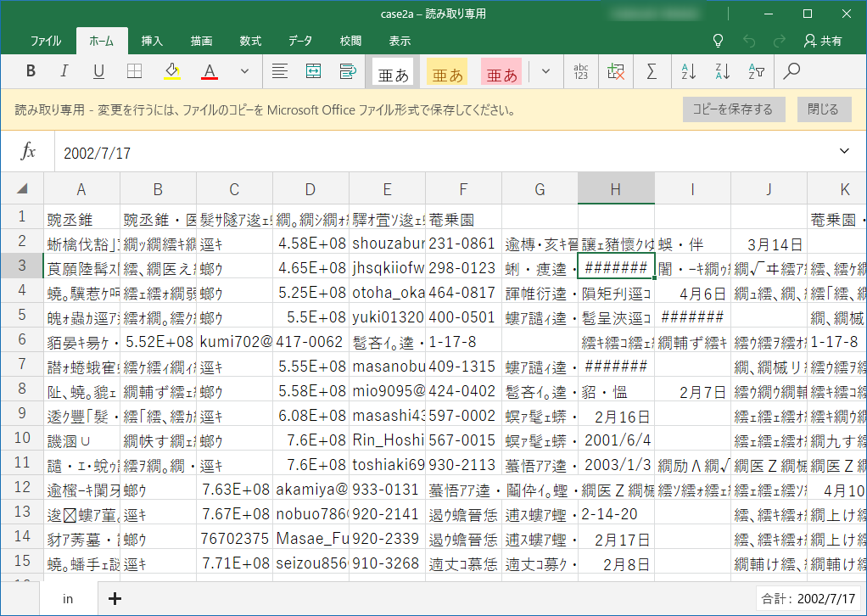Select row 3 header

pos(22,266)
